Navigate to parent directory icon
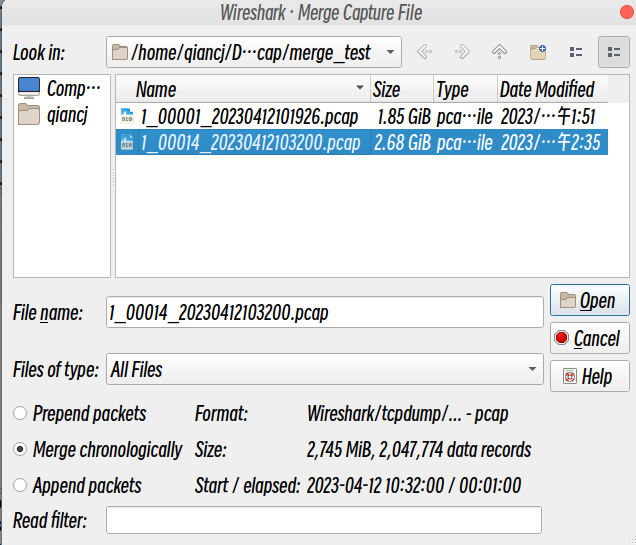This screenshot has width=636, height=545. [x=499, y=52]
